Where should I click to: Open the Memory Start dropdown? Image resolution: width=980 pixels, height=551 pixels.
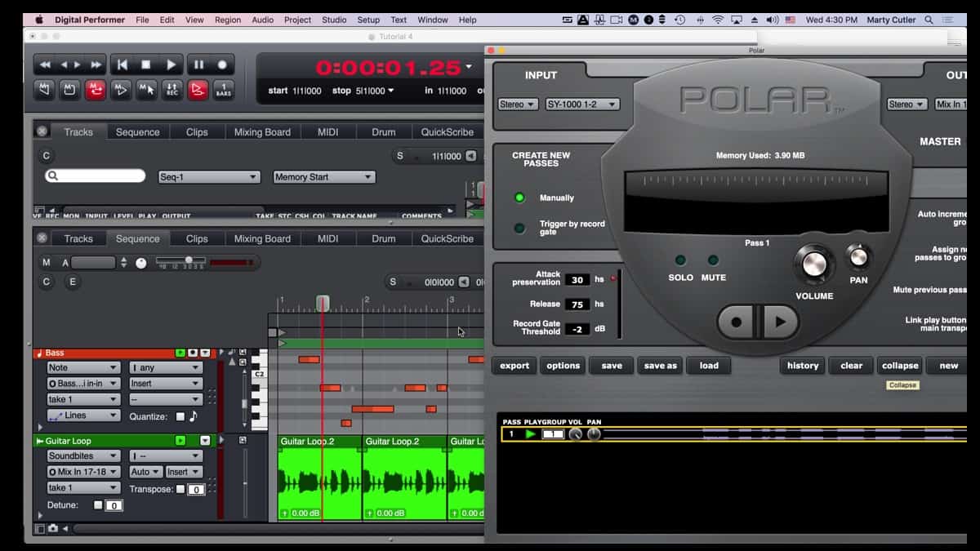pyautogui.click(x=323, y=177)
